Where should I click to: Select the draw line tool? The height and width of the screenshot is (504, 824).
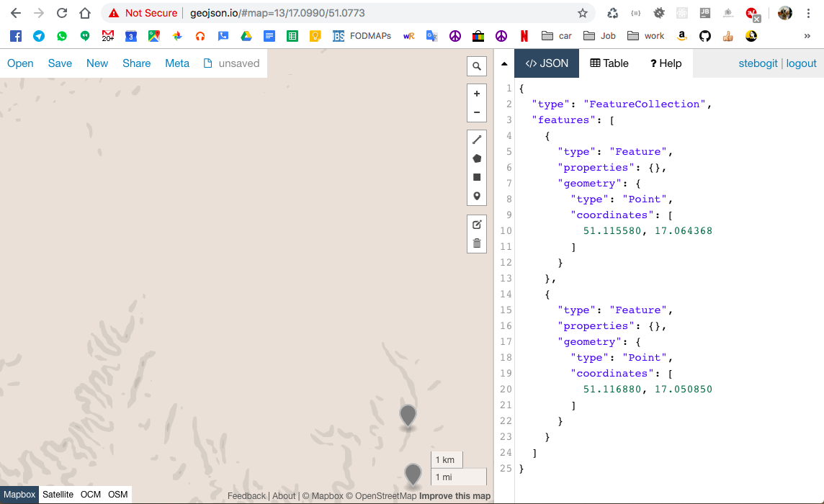coord(476,139)
